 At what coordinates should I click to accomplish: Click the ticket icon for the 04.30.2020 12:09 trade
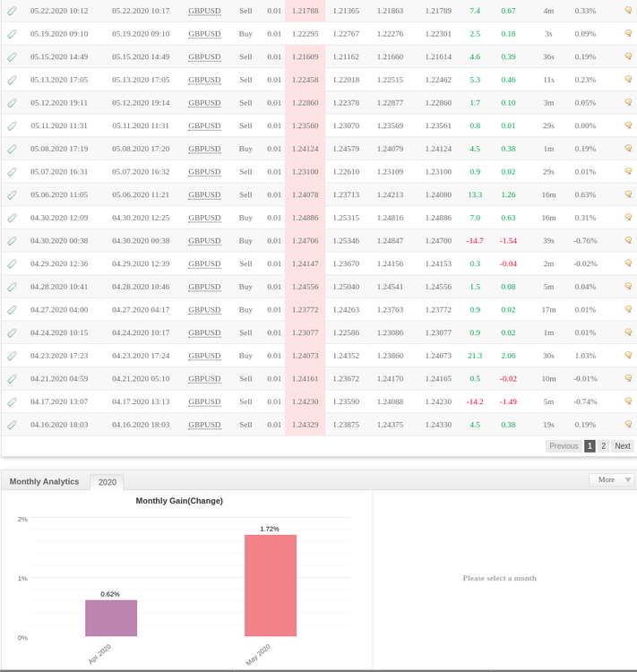coord(12,218)
